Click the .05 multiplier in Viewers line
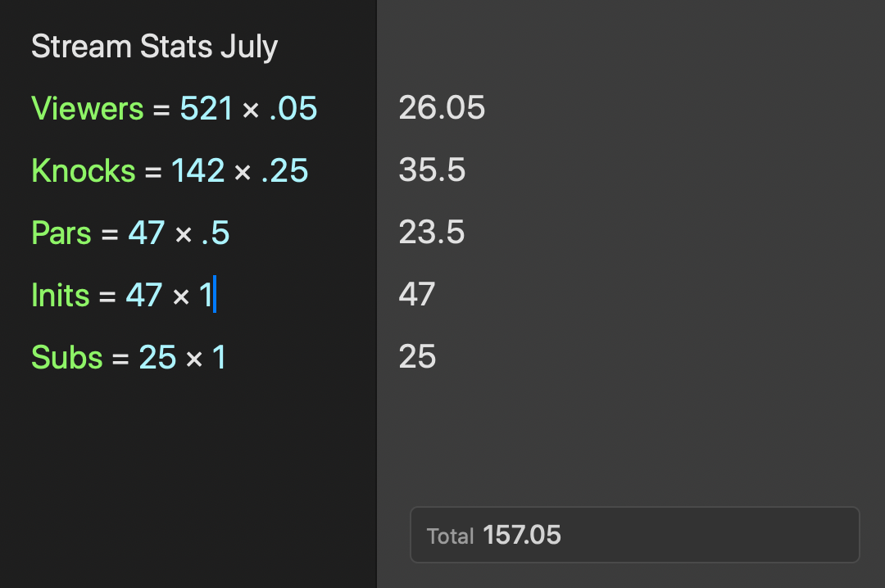 click(x=293, y=108)
